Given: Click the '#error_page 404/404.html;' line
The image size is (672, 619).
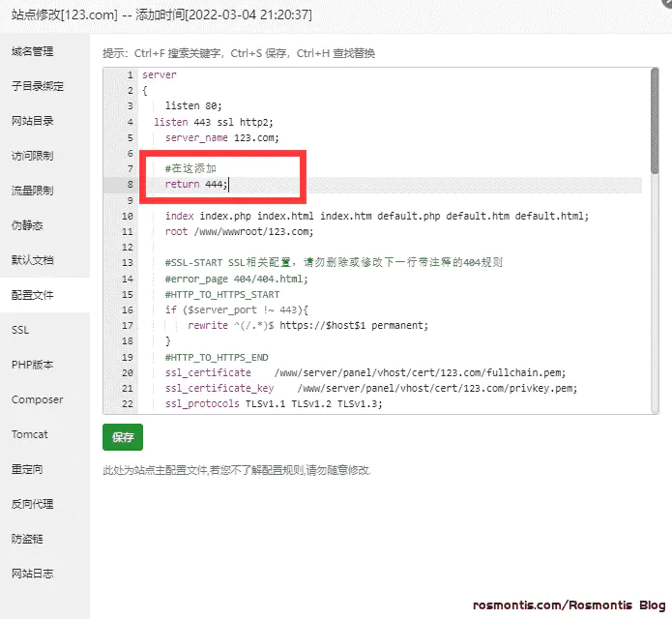Looking at the screenshot, I should click(x=237, y=280).
